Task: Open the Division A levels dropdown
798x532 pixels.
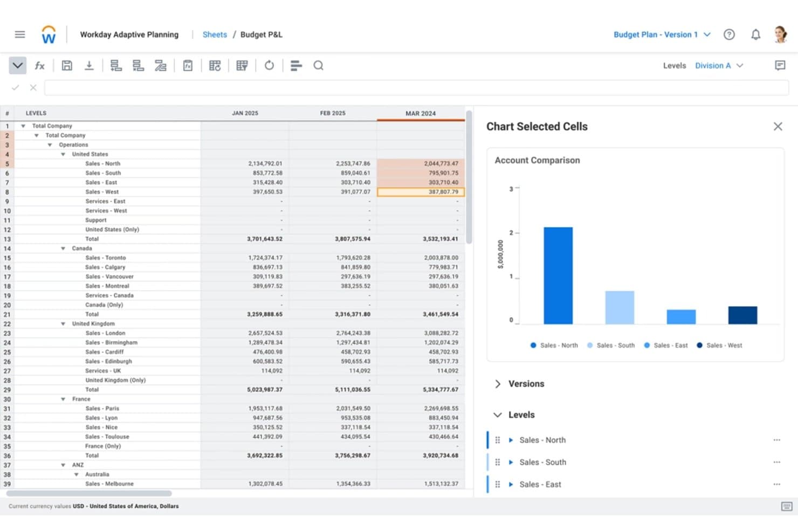Action: tap(719, 66)
